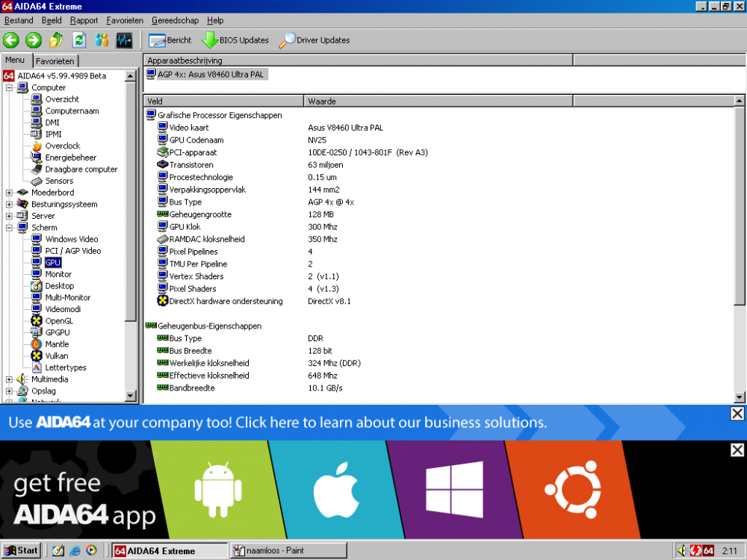Click the Waarde column header
This screenshot has height=560, width=747.
point(438,101)
